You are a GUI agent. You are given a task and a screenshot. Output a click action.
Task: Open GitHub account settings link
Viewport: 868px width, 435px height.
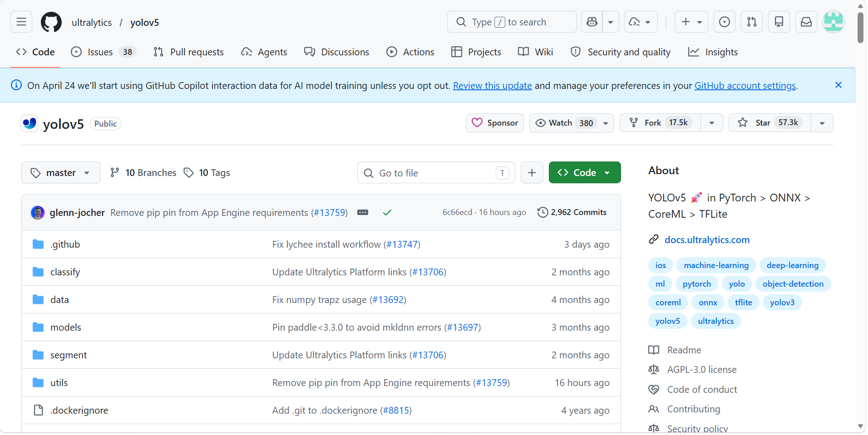(745, 86)
